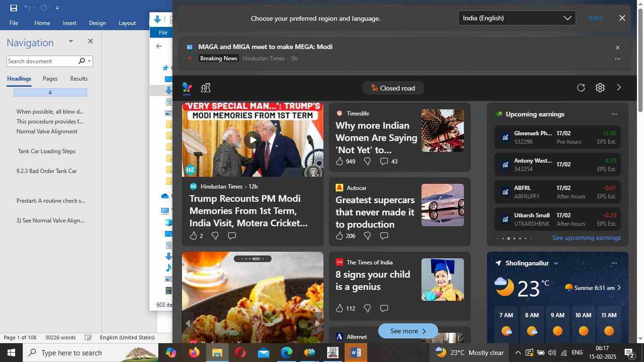The image size is (644, 362).
Task: Close the region preference banner
Action: [x=622, y=18]
